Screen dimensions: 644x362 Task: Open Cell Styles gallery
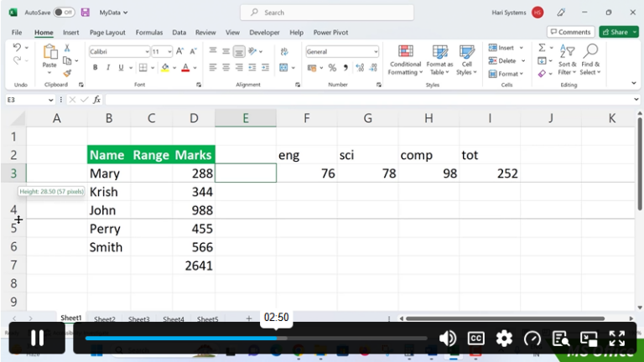tap(466, 60)
